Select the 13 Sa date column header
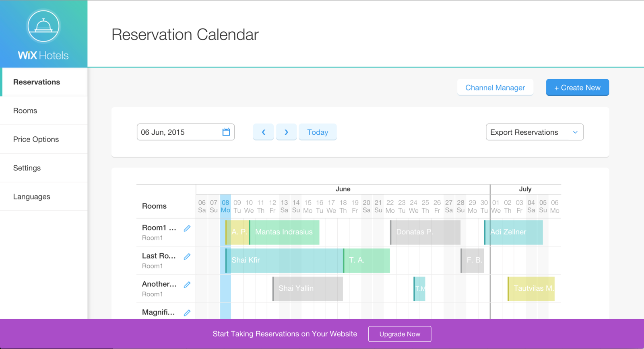This screenshot has height=349, width=644. pos(284,206)
